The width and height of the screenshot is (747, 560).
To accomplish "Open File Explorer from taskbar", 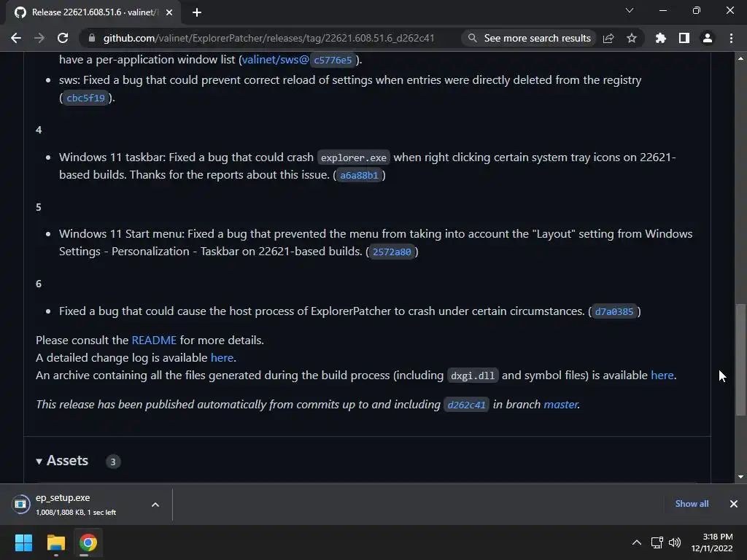I will click(55, 542).
